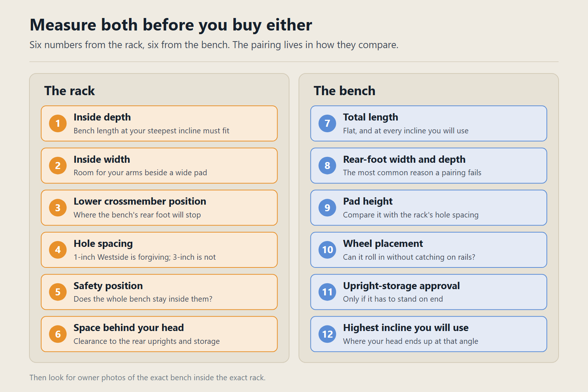Click the blue number 9 badge

(327, 208)
